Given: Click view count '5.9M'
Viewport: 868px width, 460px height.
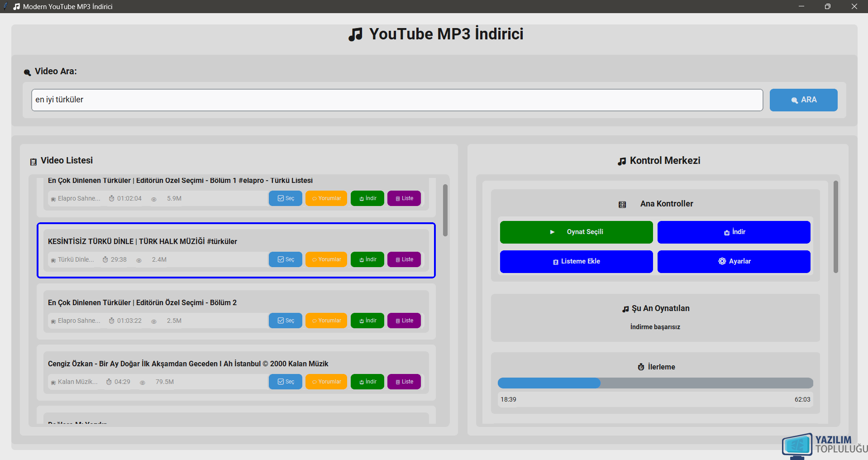Looking at the screenshot, I should [174, 199].
